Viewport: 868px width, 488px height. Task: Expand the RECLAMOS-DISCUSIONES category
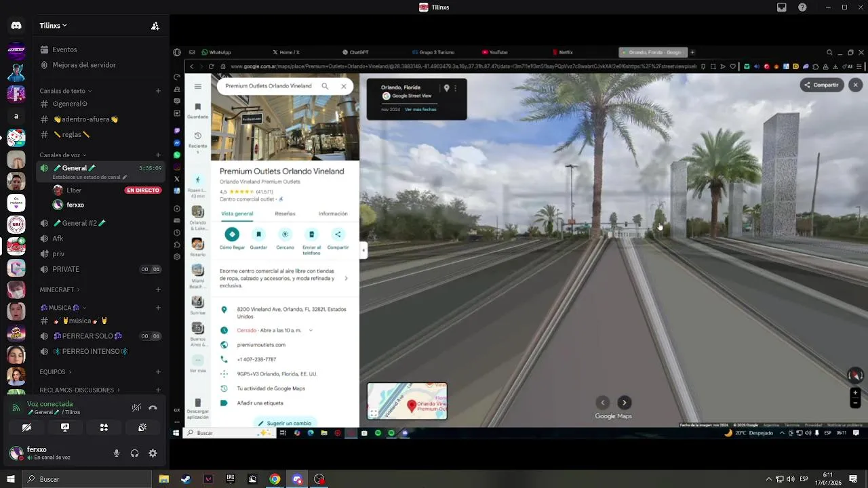pos(80,390)
